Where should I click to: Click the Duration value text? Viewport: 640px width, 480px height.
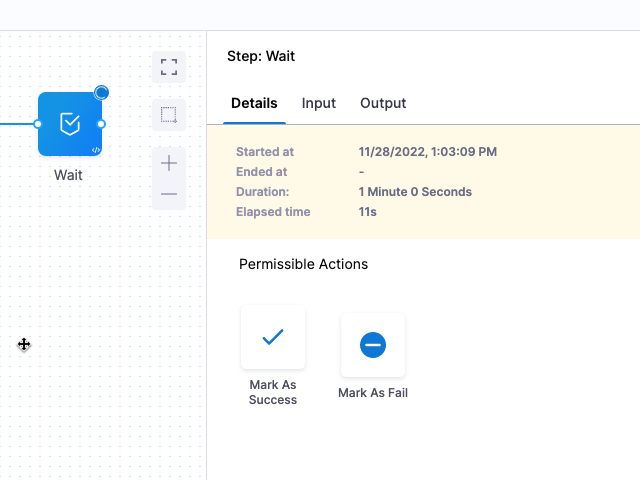click(414, 192)
